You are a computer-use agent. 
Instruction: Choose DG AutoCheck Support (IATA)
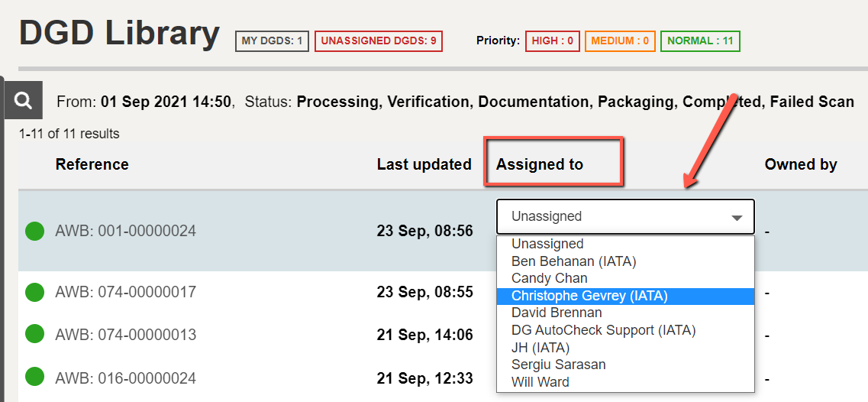603,330
